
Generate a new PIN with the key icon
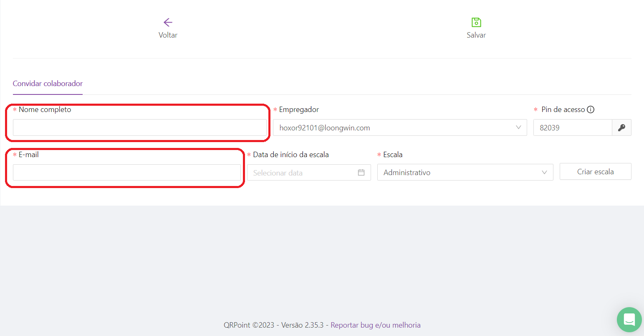click(621, 128)
